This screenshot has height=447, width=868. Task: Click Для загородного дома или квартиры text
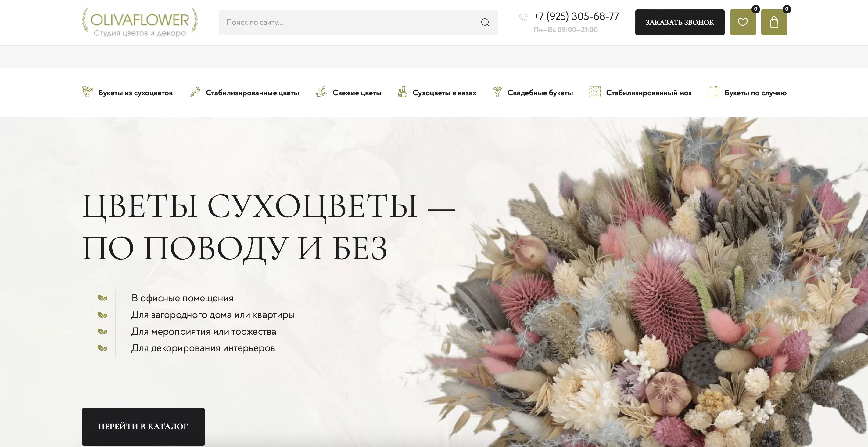[213, 315]
